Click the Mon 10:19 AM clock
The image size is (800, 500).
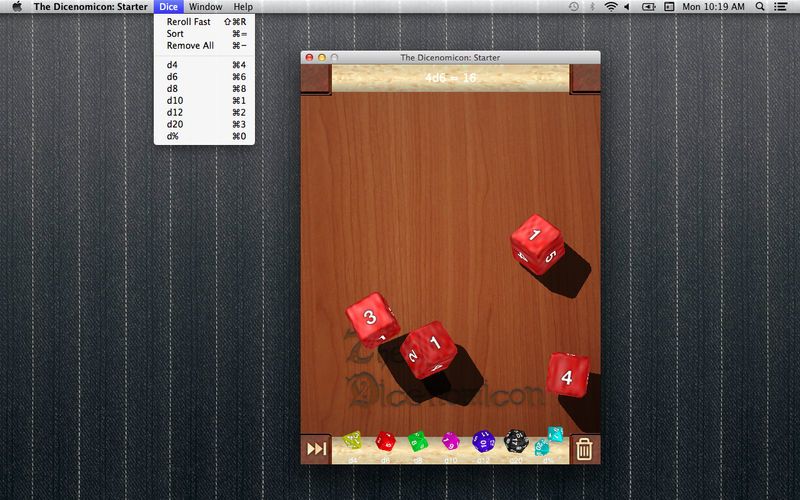(x=713, y=7)
